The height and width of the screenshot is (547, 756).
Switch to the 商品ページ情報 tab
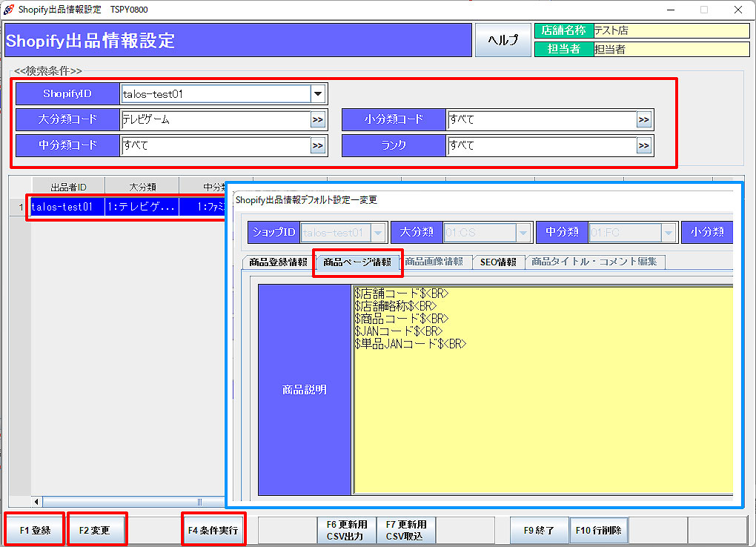357,262
